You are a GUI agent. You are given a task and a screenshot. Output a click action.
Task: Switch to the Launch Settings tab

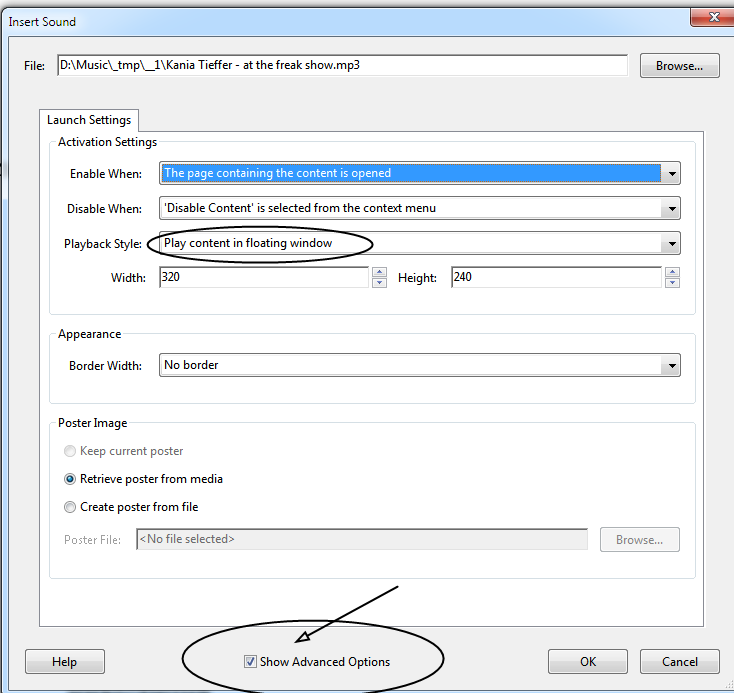coord(89,120)
